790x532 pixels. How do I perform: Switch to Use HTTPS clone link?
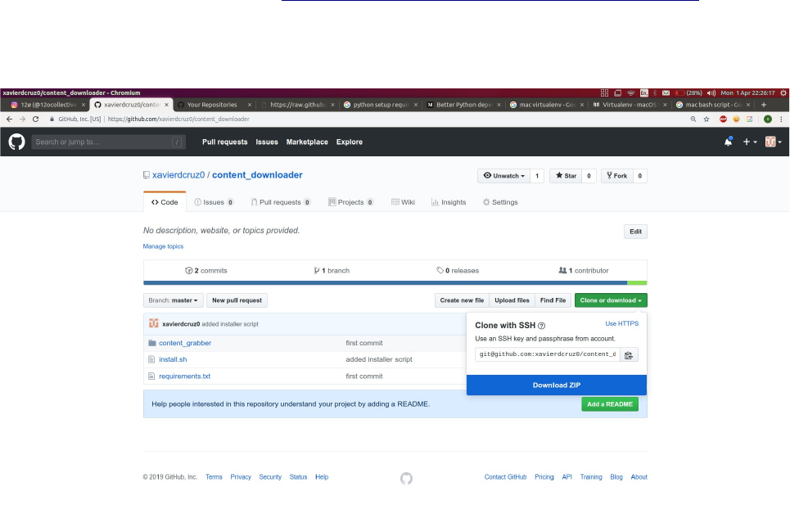(x=621, y=323)
